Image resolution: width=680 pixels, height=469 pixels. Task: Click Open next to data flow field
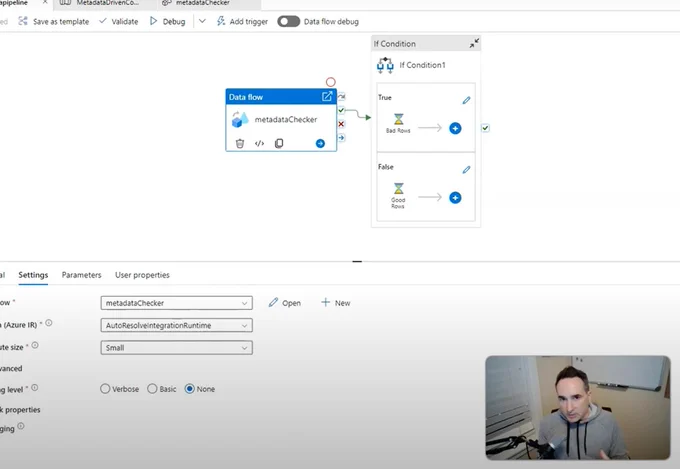click(284, 303)
